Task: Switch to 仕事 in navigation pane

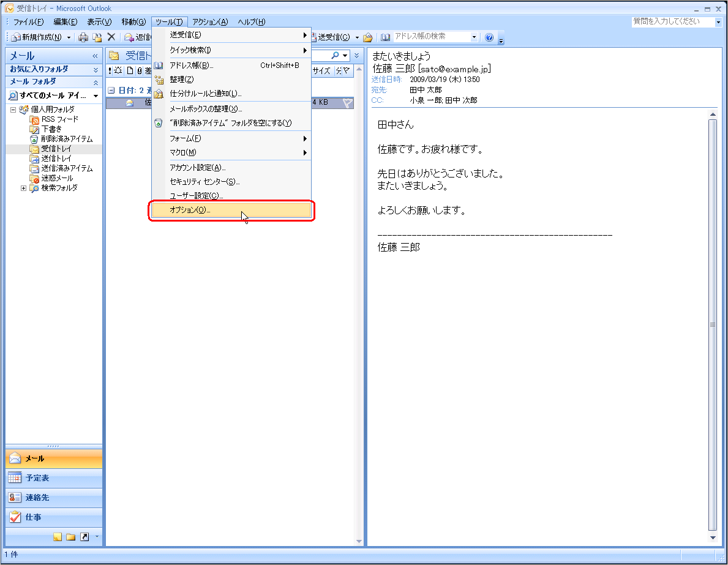Action: point(54,517)
